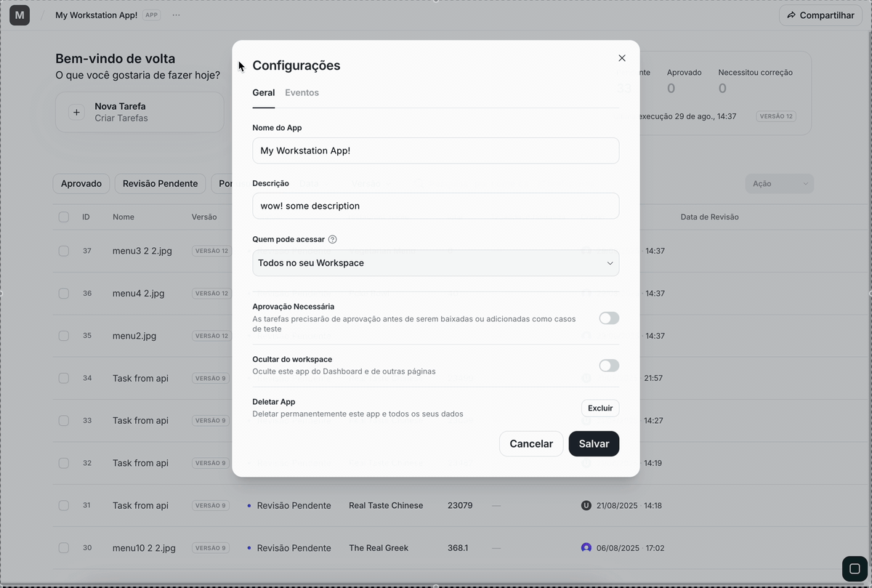Open the chat bubble in the bottom-right corner

853,568
